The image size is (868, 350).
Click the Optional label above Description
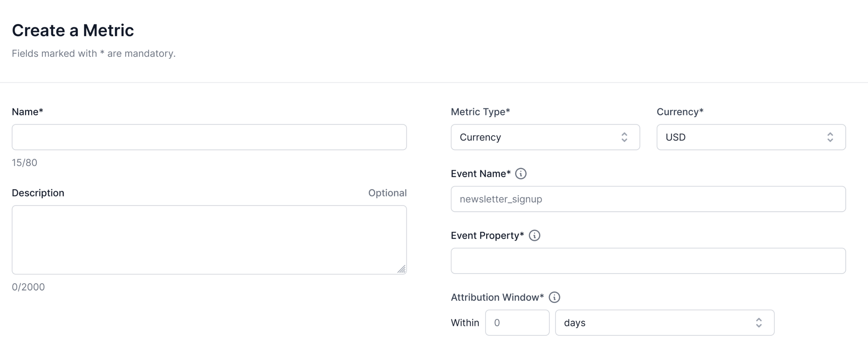[387, 193]
